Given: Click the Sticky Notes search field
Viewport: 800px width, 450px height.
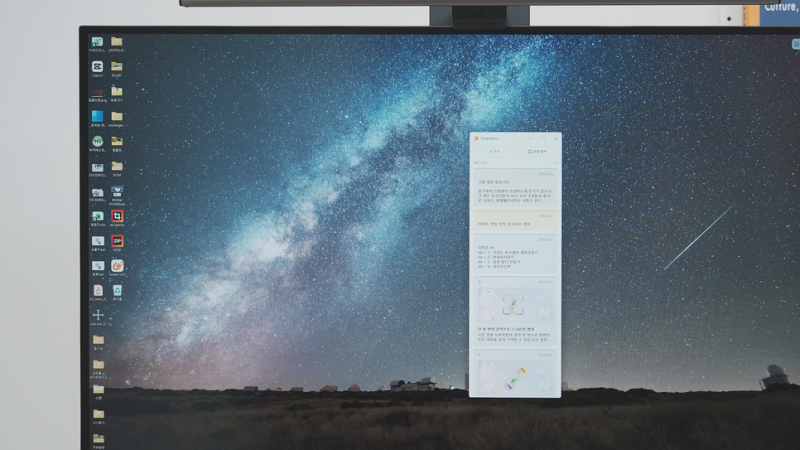Looking at the screenshot, I should [515, 163].
